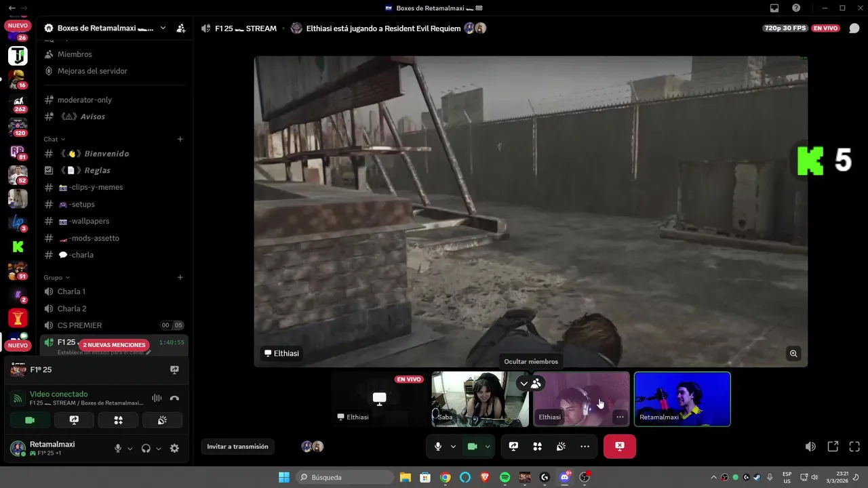Viewport: 868px width, 488px height.
Task: Expand headphone output options in user panel
Action: tap(159, 449)
